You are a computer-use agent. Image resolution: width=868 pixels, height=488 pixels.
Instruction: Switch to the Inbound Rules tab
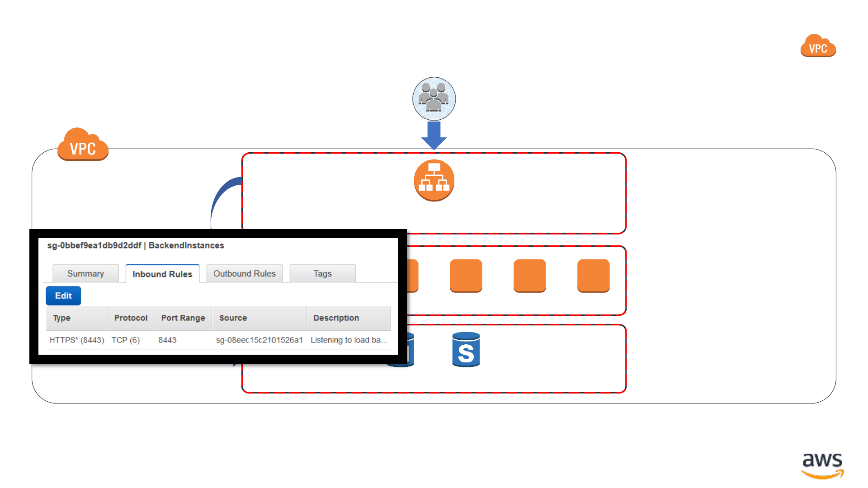pyautogui.click(x=162, y=274)
